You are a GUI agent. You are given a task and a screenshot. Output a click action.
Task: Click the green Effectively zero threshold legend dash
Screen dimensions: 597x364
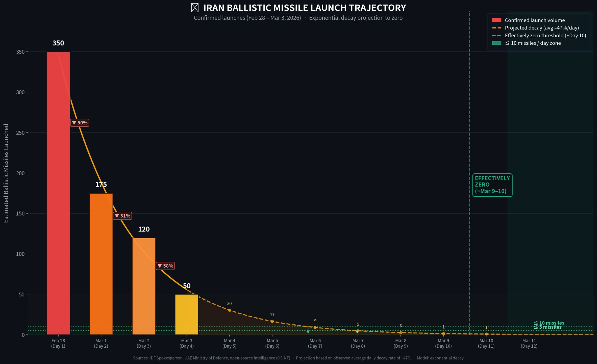click(x=496, y=36)
